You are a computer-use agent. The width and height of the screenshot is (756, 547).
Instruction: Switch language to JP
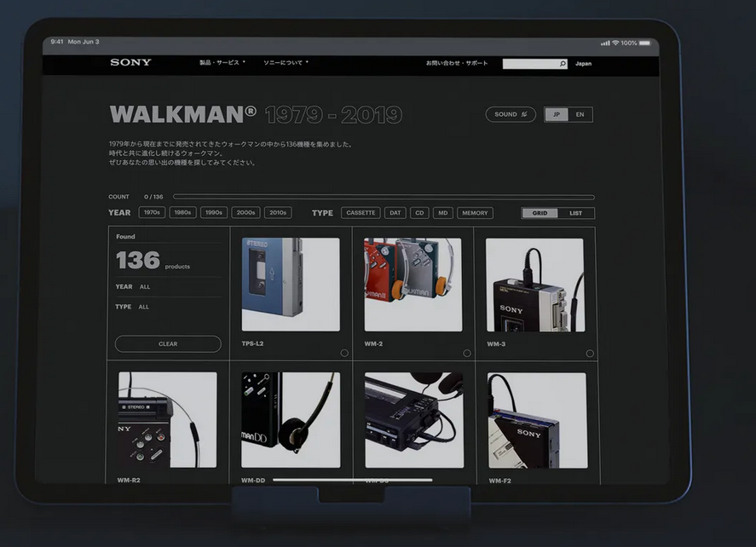point(557,114)
